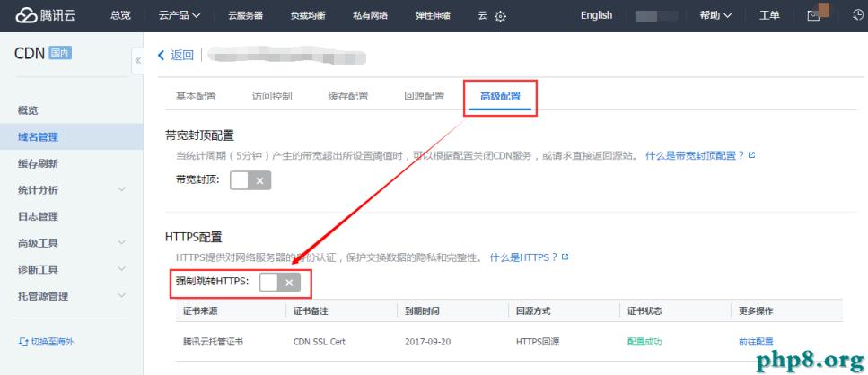Switch to the 基本配置 tab
This screenshot has height=375, width=868.
196,96
